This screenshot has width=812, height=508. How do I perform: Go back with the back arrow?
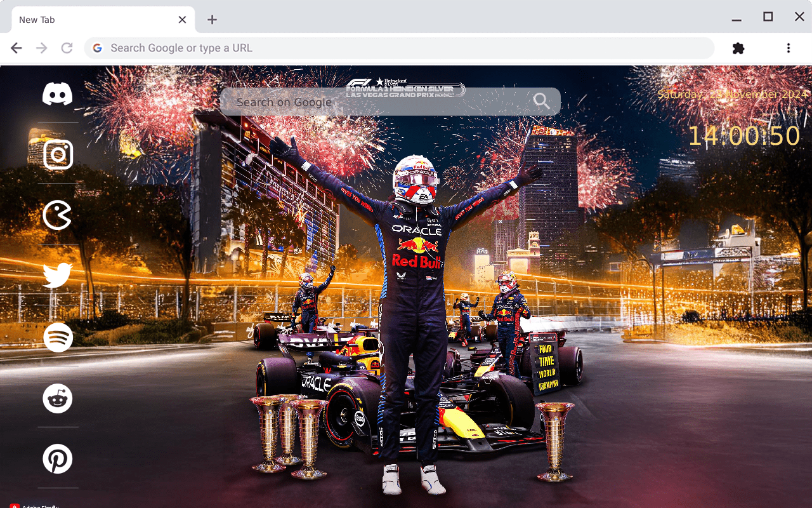(x=16, y=48)
